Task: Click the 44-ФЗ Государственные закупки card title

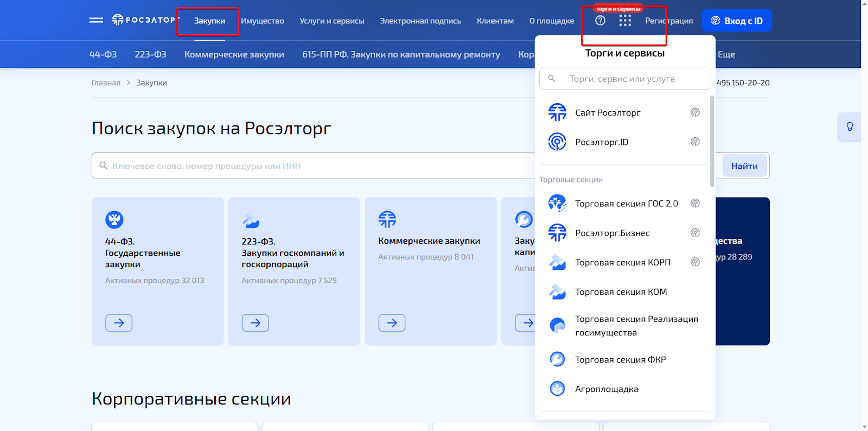Action: click(x=143, y=253)
